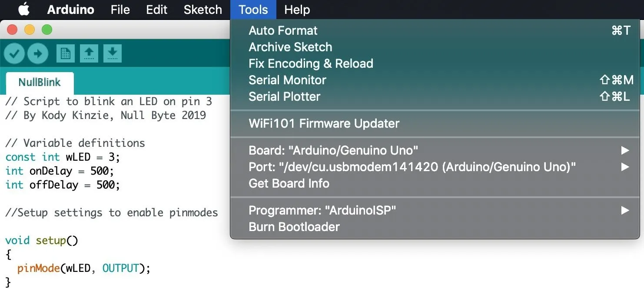Screen dimensions: 644x291
Task: Expand the Programmer submenu arrow
Action: [625, 210]
